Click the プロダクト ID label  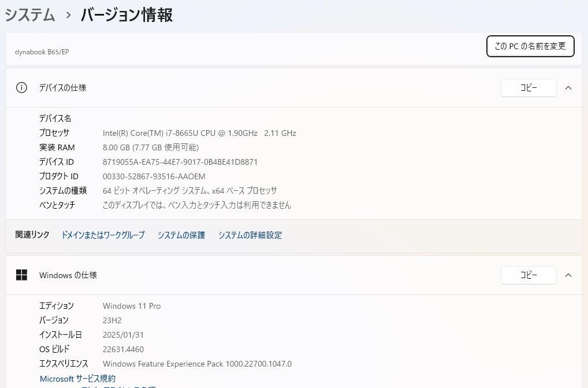(x=59, y=176)
